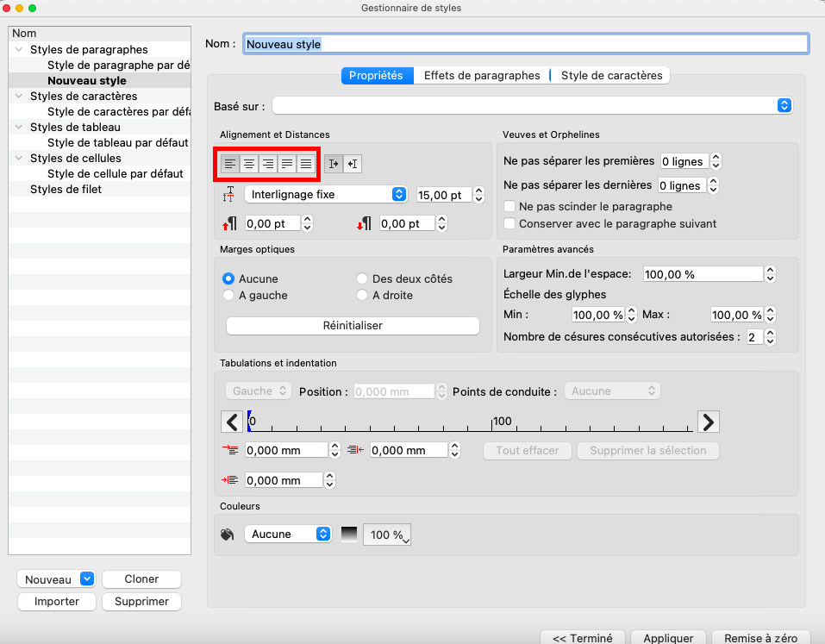Set right-to-left text direction
The image size is (825, 644).
click(x=353, y=164)
